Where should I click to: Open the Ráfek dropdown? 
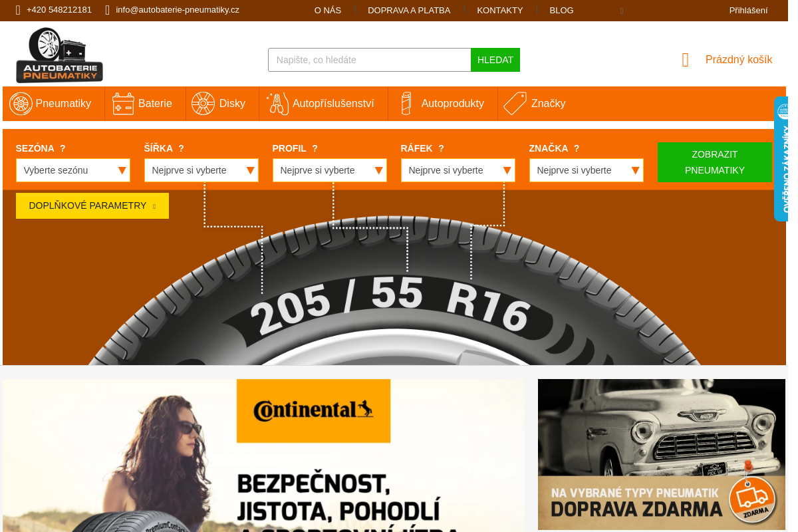(x=458, y=170)
